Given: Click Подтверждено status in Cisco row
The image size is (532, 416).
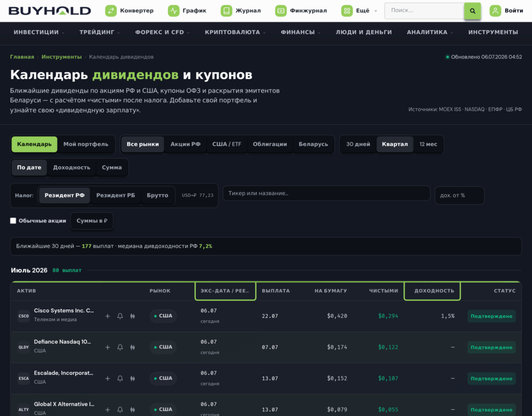Looking at the screenshot, I should click(x=491, y=316).
